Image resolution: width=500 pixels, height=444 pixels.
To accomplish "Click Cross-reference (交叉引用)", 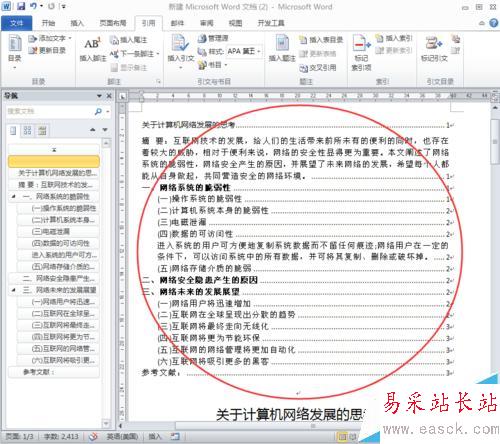I will click(x=318, y=68).
